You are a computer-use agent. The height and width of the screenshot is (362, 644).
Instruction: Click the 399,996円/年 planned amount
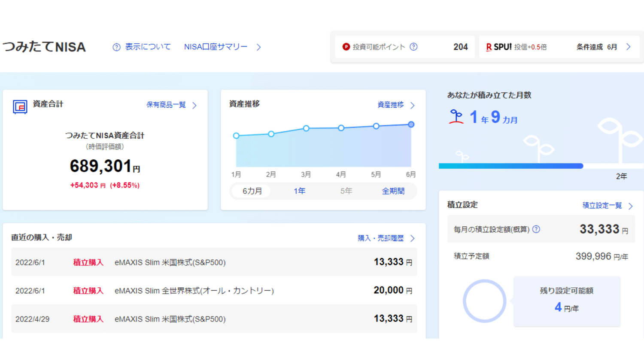click(x=602, y=256)
